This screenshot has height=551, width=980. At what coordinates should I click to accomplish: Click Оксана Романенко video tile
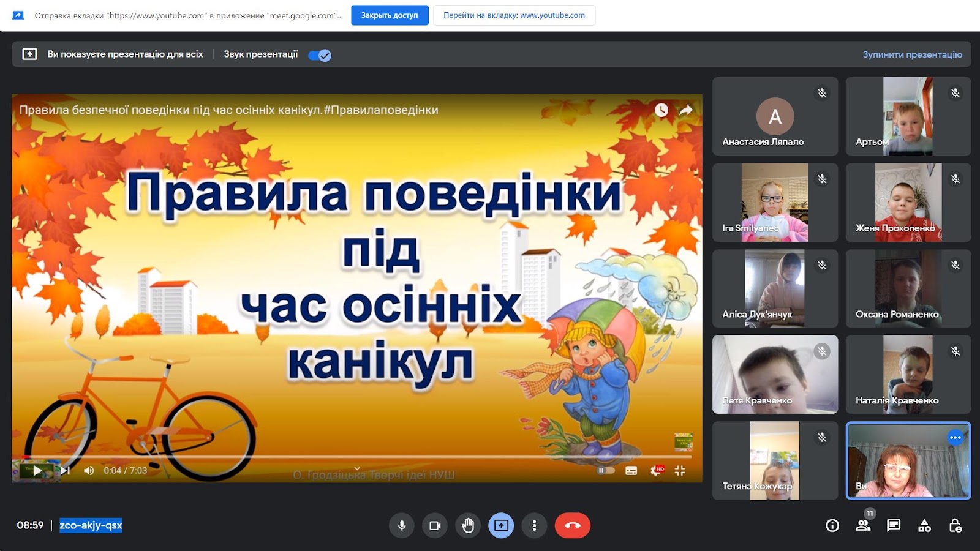coord(908,288)
